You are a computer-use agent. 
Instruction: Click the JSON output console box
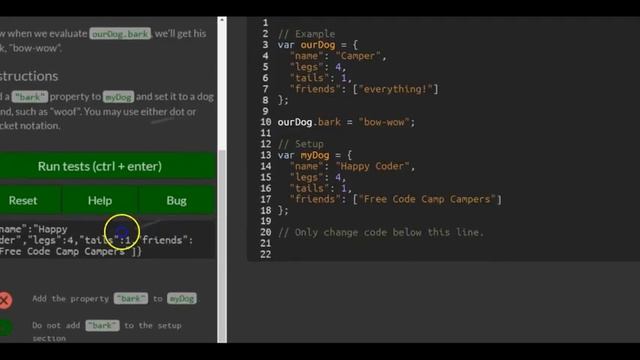coord(107,240)
